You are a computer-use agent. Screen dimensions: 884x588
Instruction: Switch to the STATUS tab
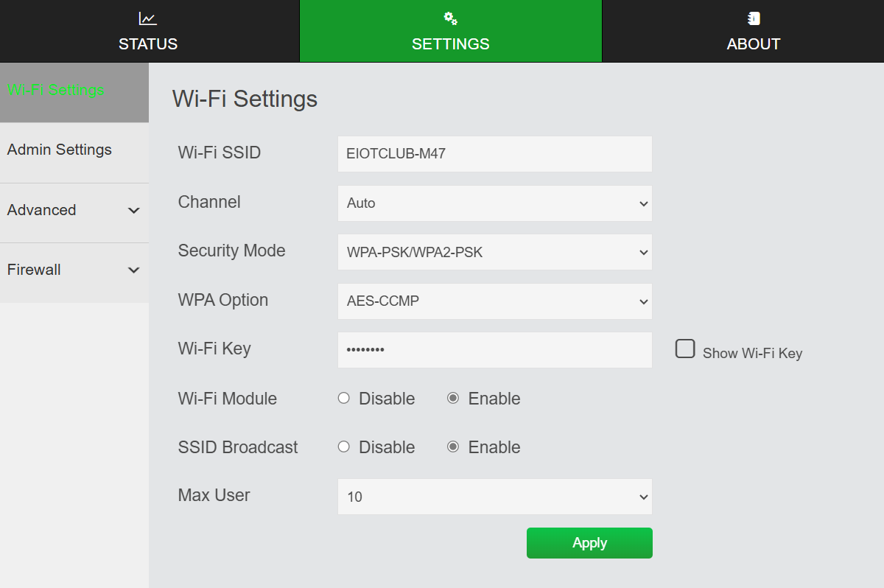[x=148, y=43]
